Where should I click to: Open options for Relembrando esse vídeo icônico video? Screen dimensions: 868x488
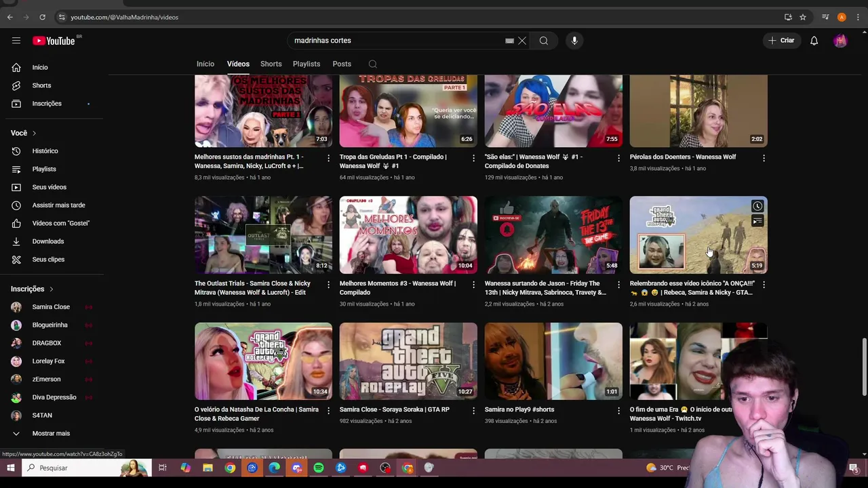764,285
